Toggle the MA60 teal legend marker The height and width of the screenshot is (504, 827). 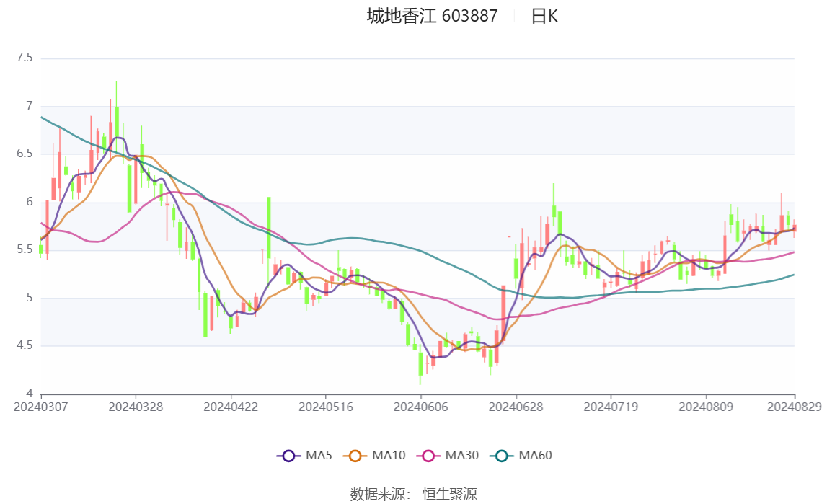(x=502, y=456)
